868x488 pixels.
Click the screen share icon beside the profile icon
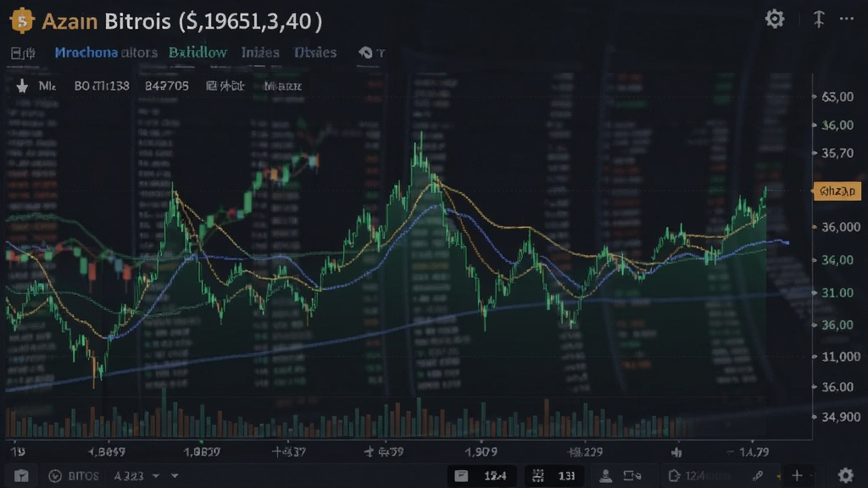(x=632, y=475)
